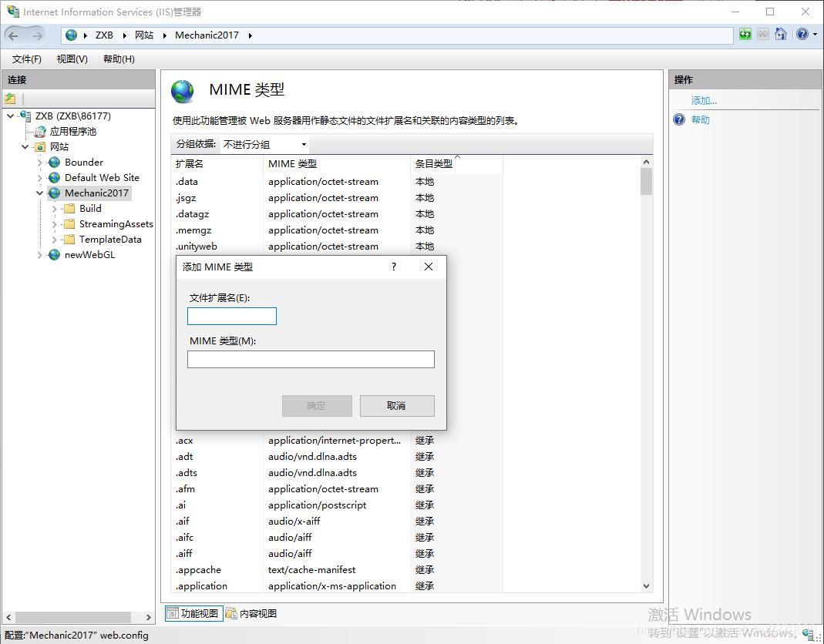
Task: Click the dialog help question mark
Action: [x=394, y=267]
